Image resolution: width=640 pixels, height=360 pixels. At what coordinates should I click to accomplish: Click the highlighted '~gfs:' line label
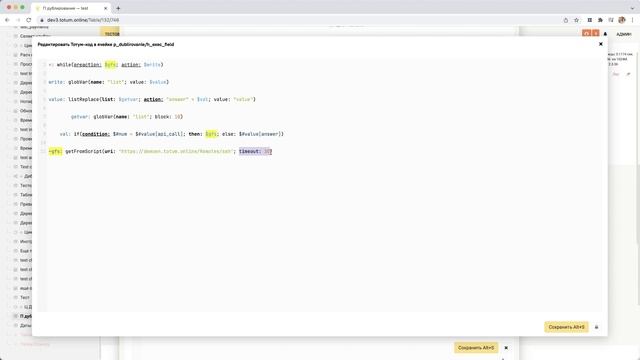tap(56, 151)
